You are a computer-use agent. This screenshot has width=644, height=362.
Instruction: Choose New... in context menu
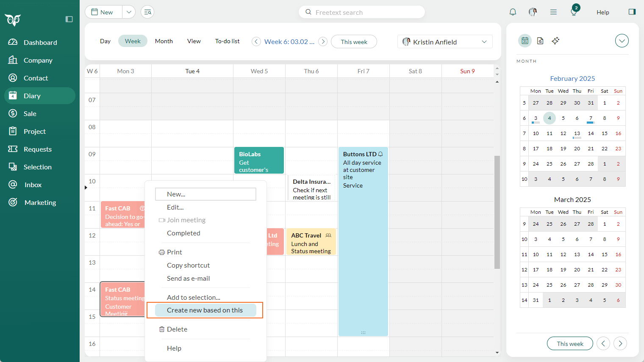205,194
